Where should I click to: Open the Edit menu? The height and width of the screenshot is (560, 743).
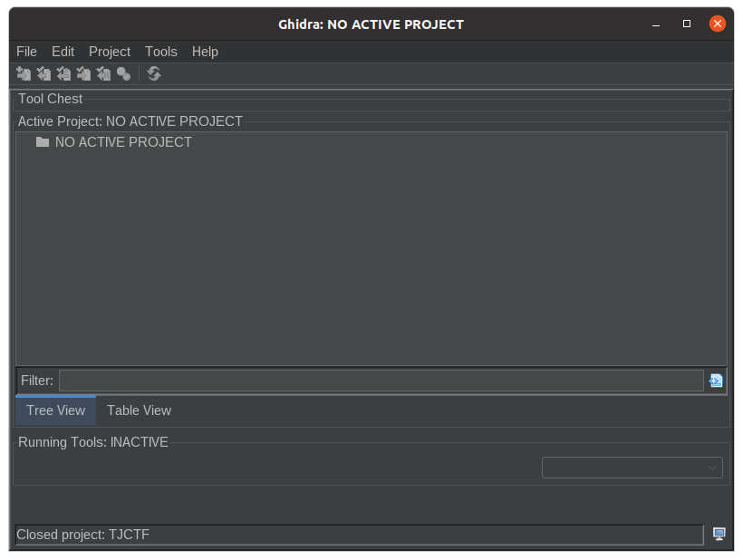(63, 52)
